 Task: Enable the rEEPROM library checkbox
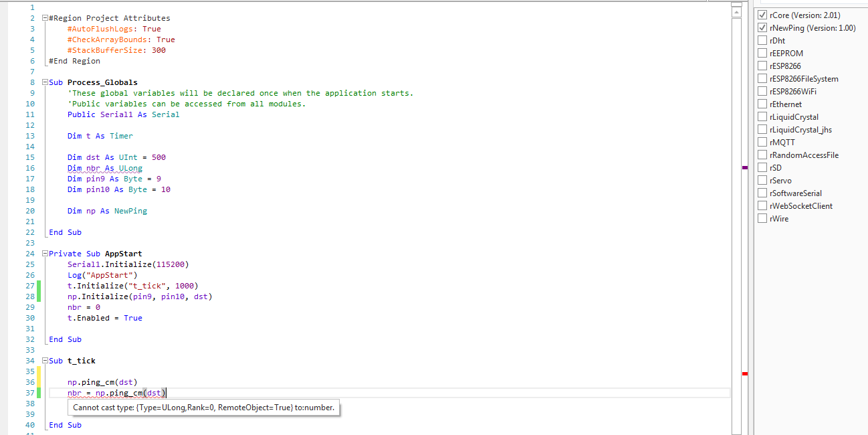(762, 53)
